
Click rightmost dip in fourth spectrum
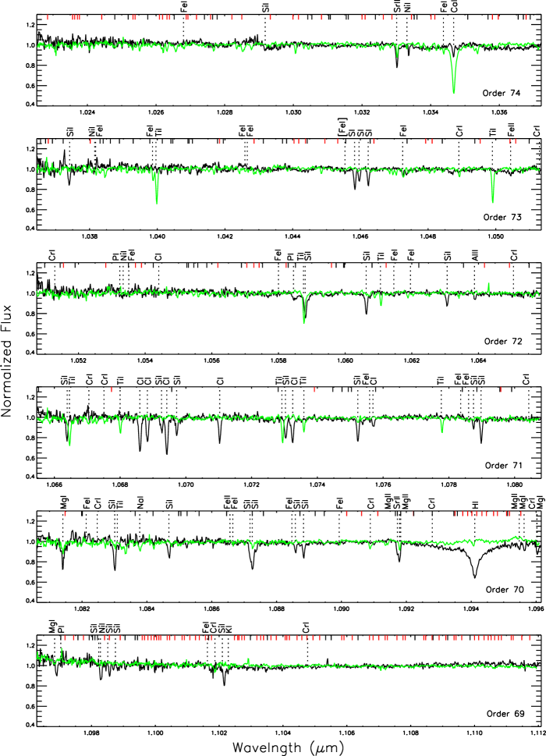442,430
